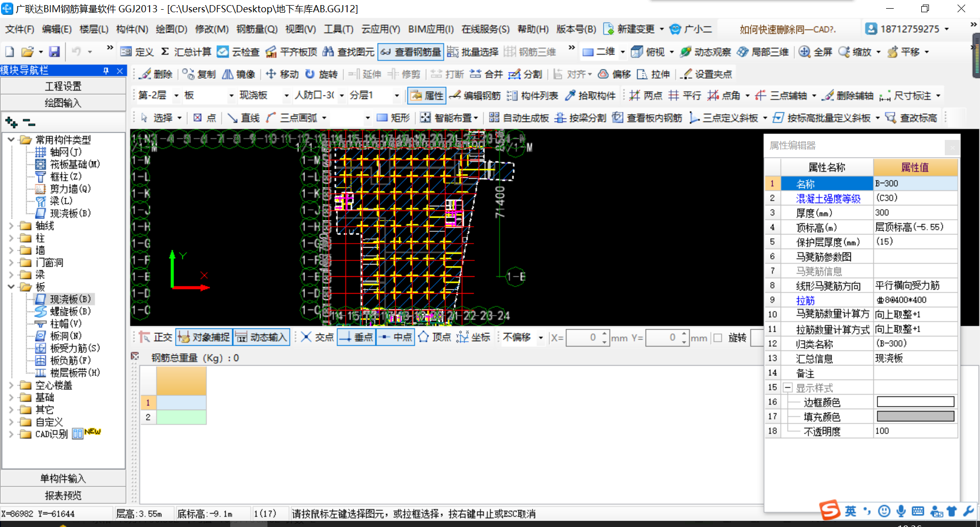Click 镜像 mirror tool
980x527 pixels.
(x=238, y=74)
